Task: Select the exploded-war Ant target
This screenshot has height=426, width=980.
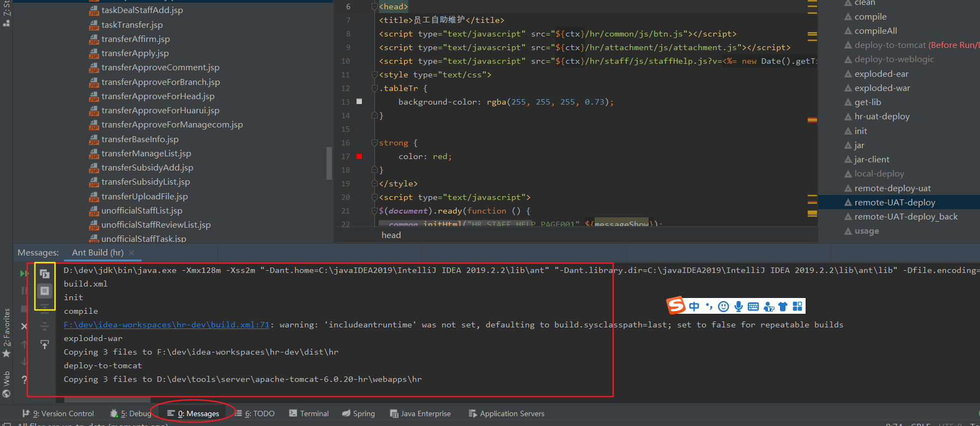Action: click(882, 88)
